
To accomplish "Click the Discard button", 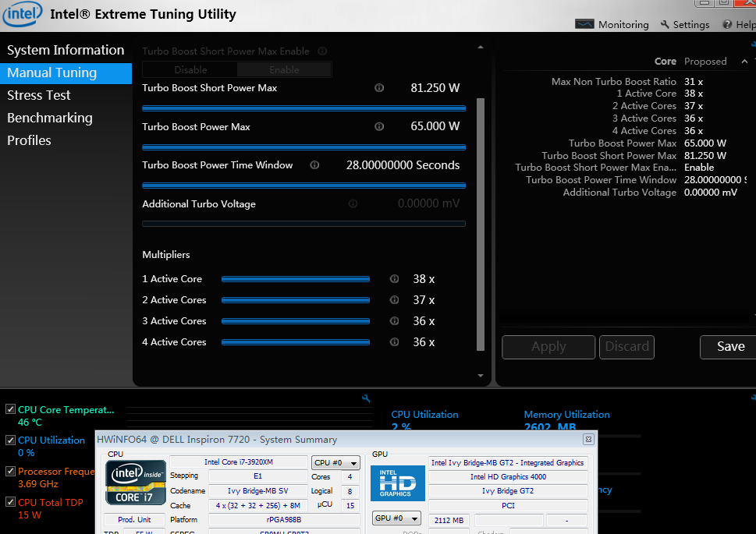I will pos(626,347).
